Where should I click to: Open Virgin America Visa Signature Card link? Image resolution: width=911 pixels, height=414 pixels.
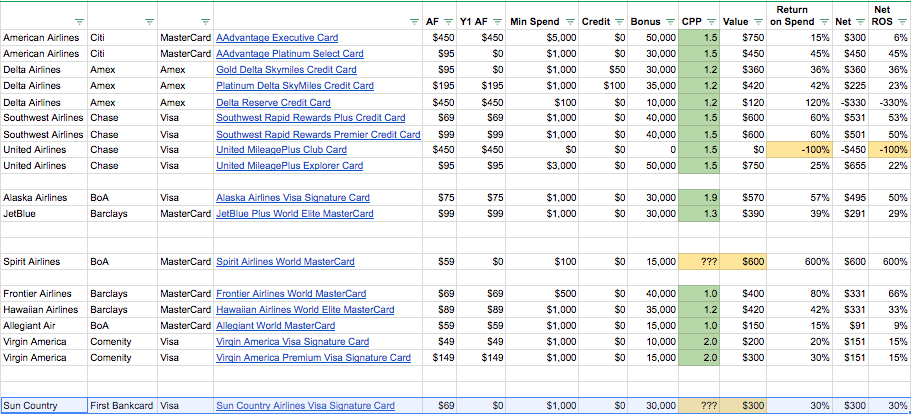point(293,341)
